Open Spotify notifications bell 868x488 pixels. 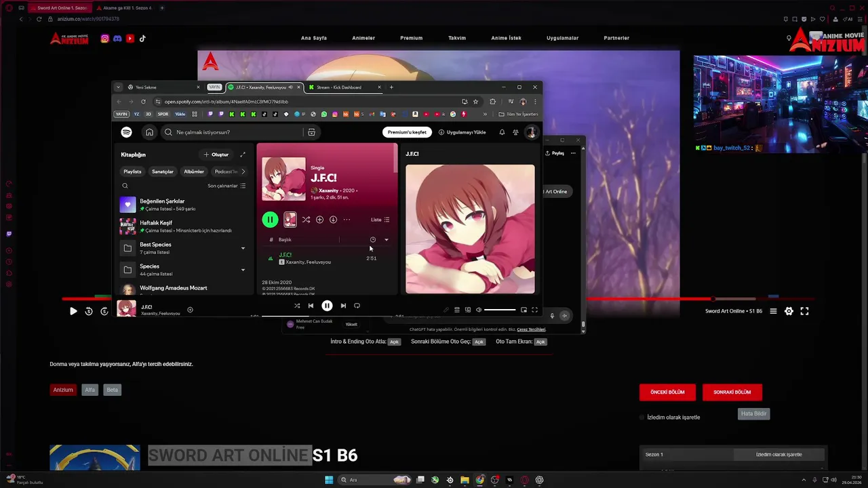coord(502,132)
